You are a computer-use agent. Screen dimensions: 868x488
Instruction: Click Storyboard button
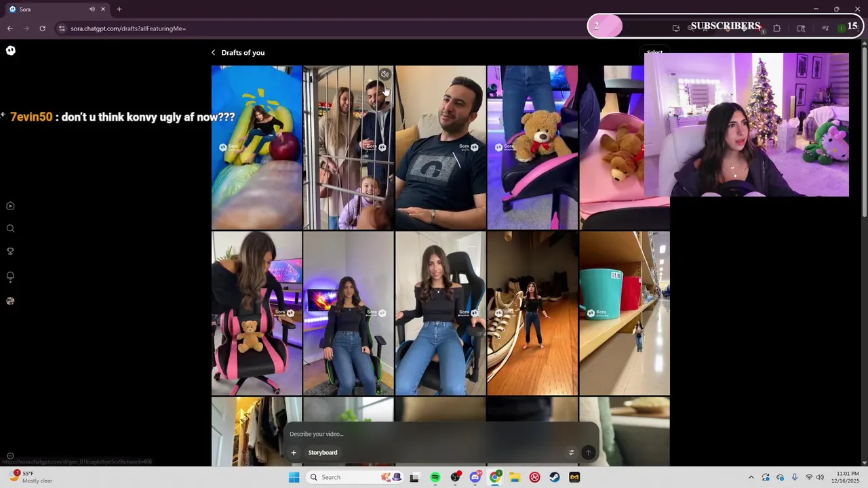[323, 453]
